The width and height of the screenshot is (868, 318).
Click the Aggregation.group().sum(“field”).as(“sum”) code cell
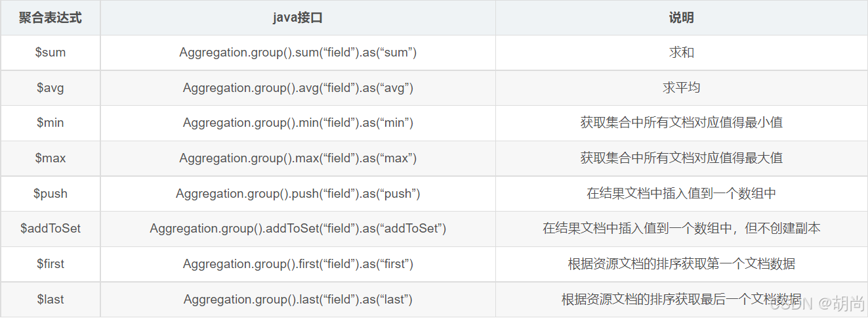298,53
